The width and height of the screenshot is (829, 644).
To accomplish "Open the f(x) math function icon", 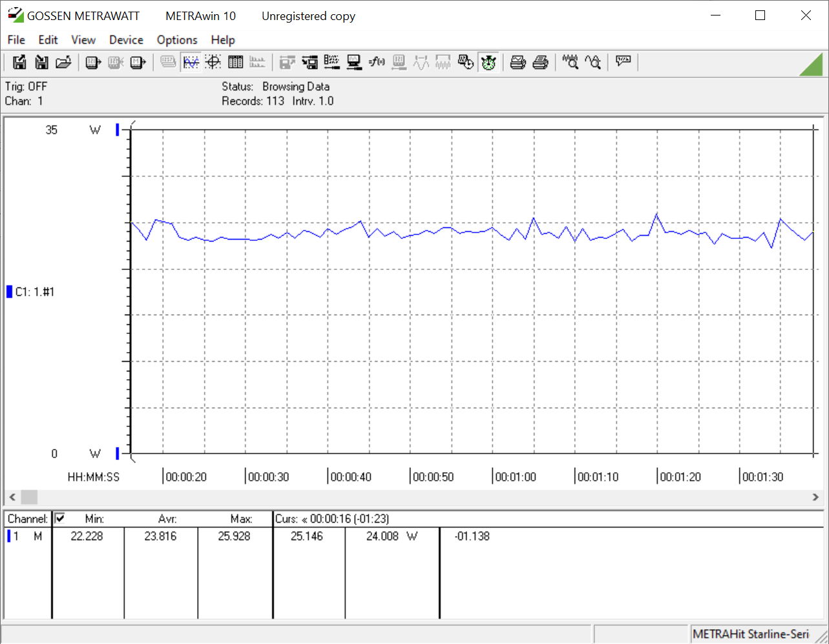I will pos(377,62).
